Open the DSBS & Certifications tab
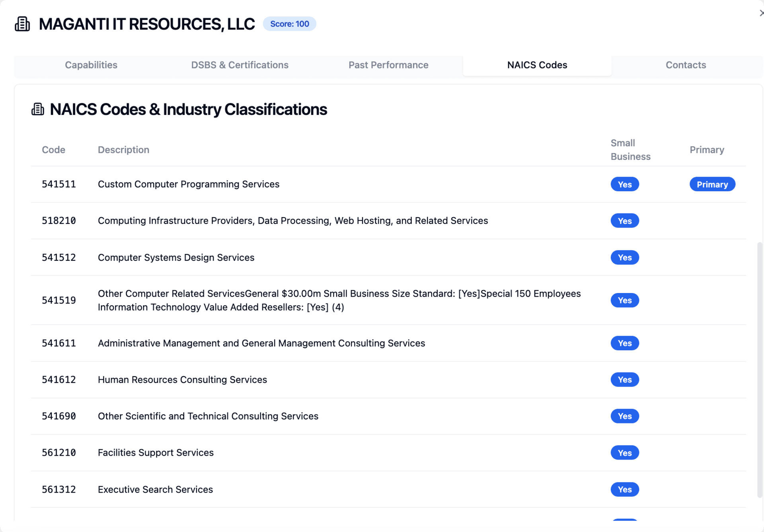The width and height of the screenshot is (764, 532). coord(240,65)
